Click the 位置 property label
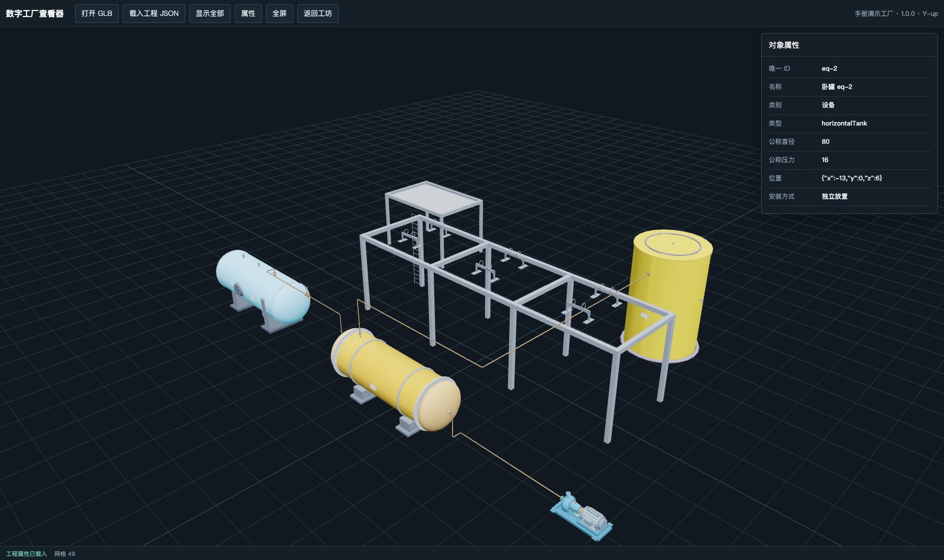Viewport: 944px width, 560px height. point(775,179)
